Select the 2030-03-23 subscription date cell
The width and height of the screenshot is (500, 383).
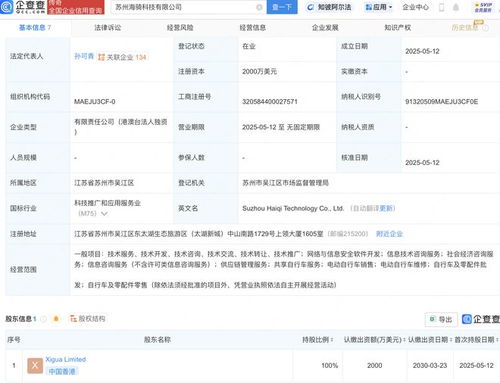click(430, 366)
